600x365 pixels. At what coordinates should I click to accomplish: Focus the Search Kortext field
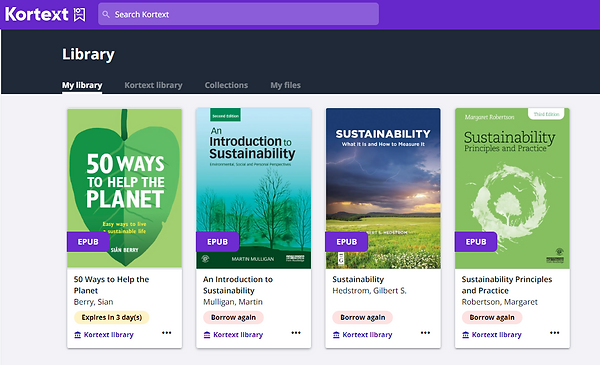(x=238, y=14)
